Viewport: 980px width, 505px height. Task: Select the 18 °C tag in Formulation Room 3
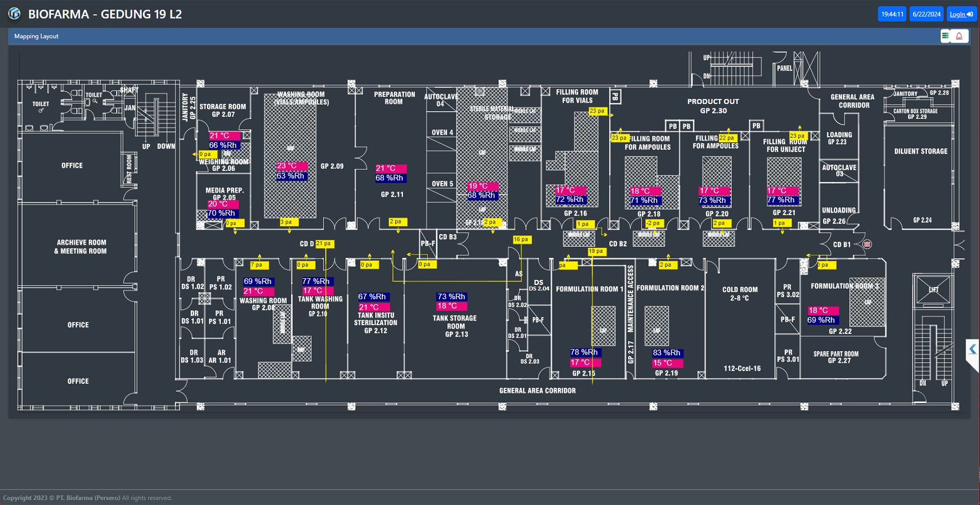[822, 310]
